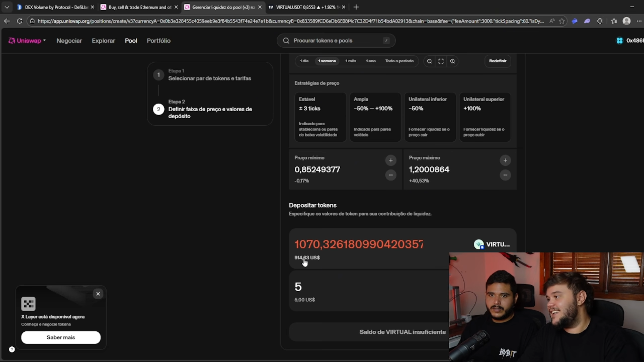Dismiss the X Layer notification card
The image size is (644, 362).
[98, 294]
